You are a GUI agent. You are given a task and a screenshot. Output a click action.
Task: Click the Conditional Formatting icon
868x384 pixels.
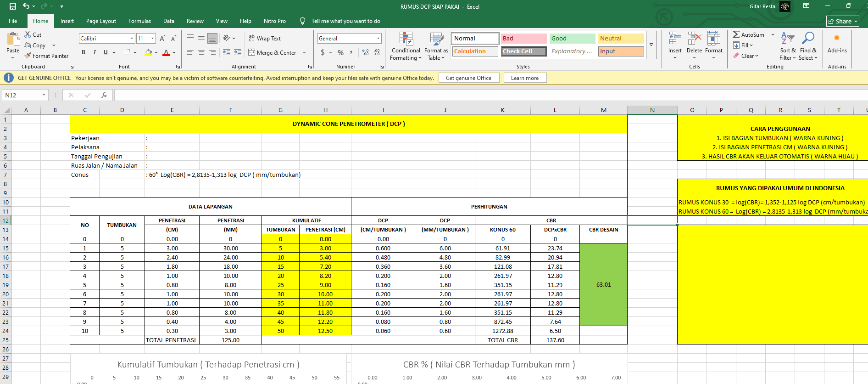(x=406, y=39)
